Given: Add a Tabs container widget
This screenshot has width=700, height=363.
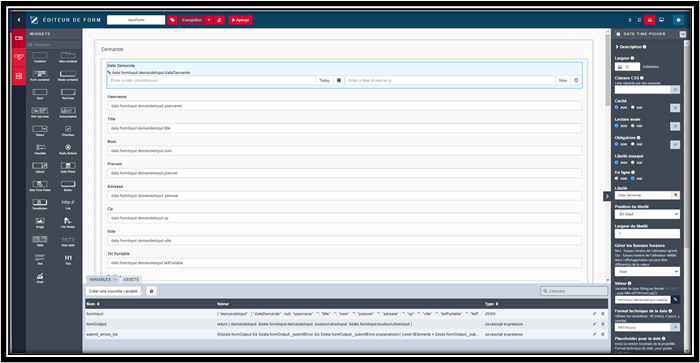Looking at the screenshot, I should click(x=68, y=57).
